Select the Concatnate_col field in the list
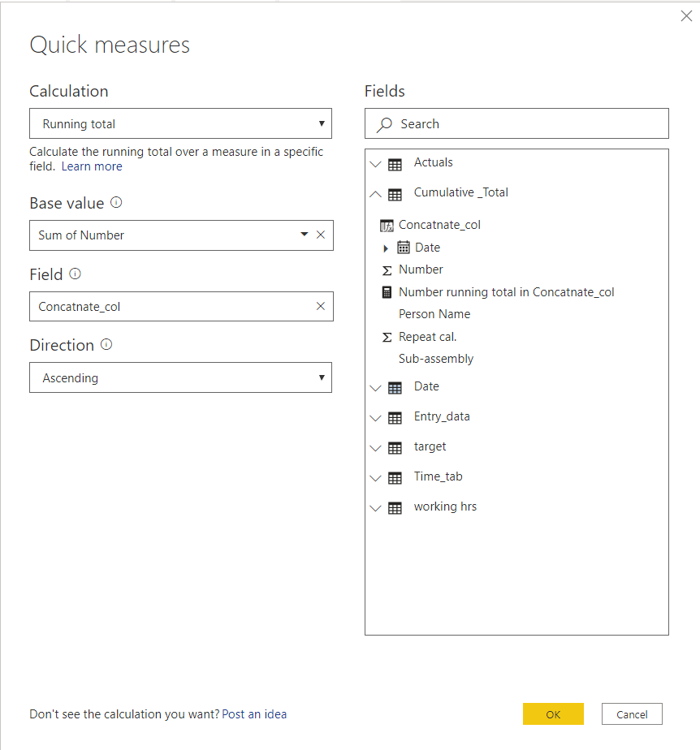Viewport: 700px width, 750px height. (x=439, y=225)
